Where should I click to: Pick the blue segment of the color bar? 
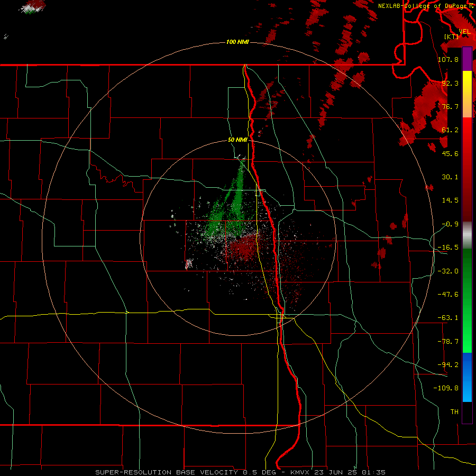[467, 377]
